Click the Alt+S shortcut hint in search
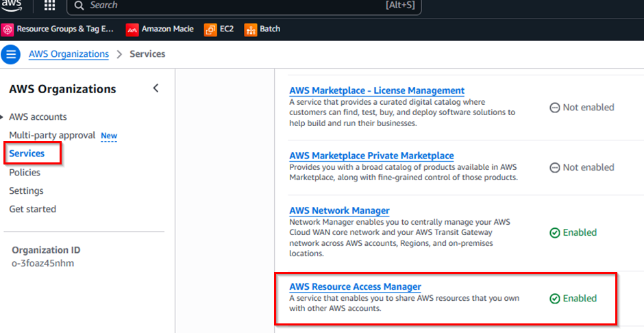 point(400,5)
